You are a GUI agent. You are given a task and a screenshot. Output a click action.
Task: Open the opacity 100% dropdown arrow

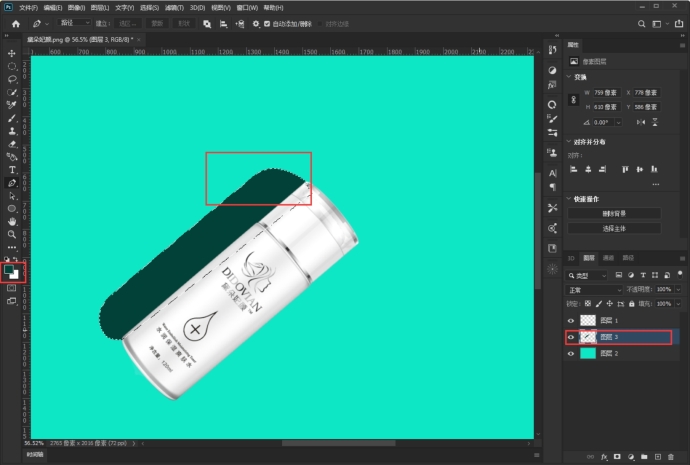point(678,289)
